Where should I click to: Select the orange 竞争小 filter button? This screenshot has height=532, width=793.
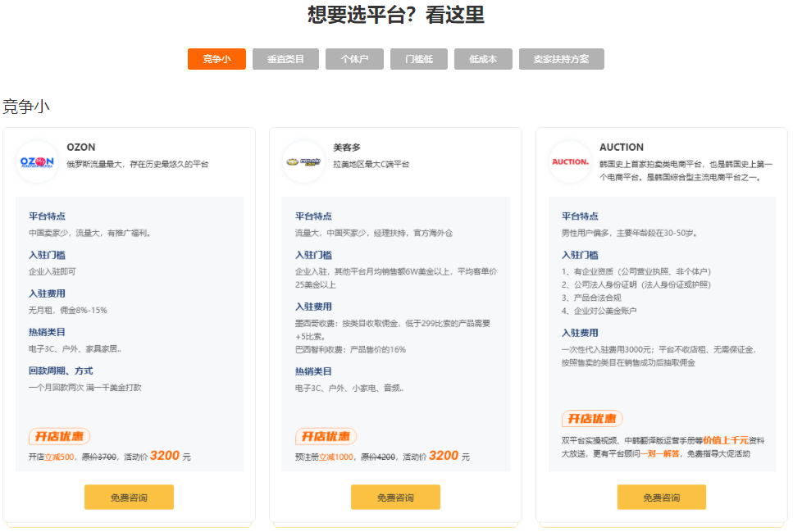click(216, 58)
